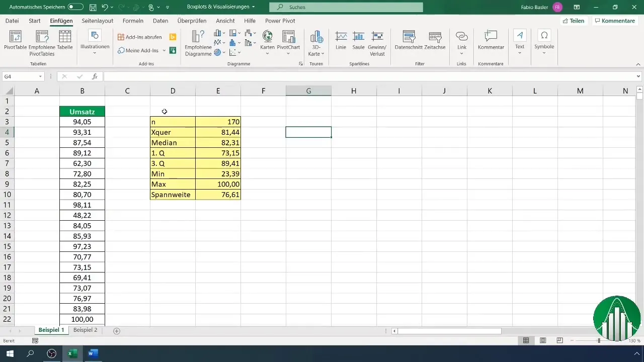Open the Beispiel 2 sheet tab
Viewport: 644px width, 362px height.
tap(85, 330)
